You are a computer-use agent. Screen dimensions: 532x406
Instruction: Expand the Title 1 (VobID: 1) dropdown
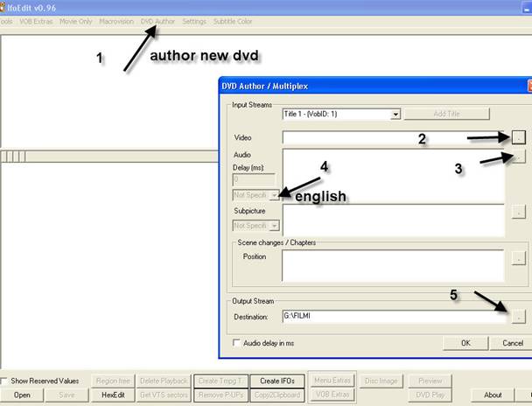(395, 114)
